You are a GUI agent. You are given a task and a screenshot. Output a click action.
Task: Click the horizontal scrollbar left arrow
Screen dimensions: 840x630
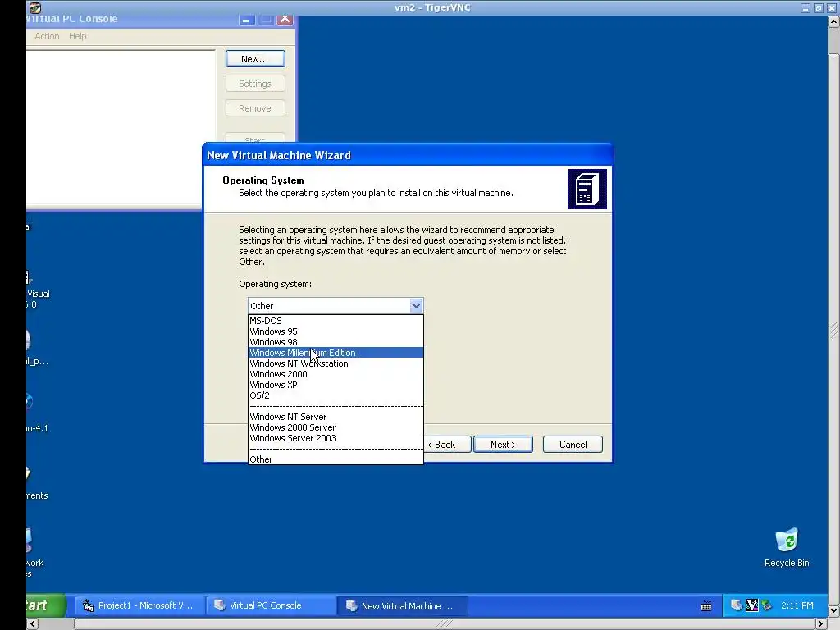(x=33, y=623)
